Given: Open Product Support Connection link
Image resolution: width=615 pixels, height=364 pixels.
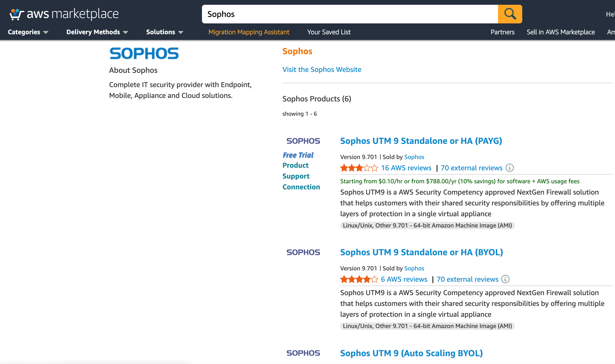Looking at the screenshot, I should tap(301, 176).
